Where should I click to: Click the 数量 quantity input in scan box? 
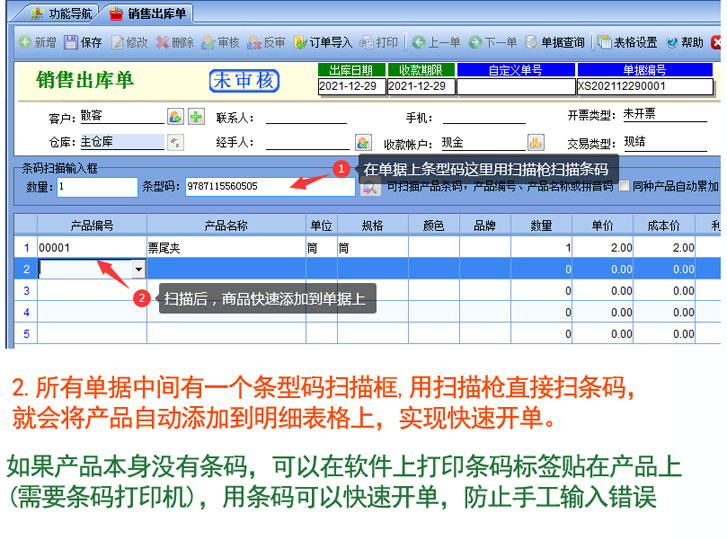(96, 186)
